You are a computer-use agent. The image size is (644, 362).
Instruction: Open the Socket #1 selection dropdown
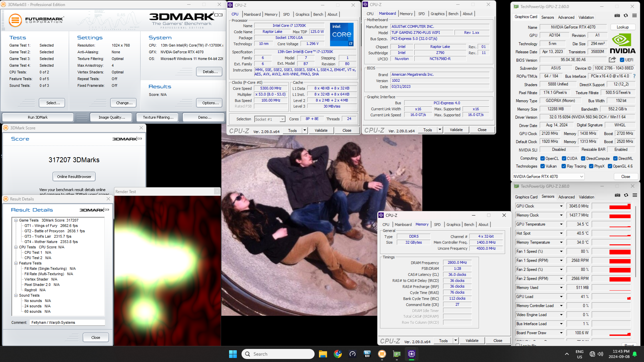[x=270, y=119]
